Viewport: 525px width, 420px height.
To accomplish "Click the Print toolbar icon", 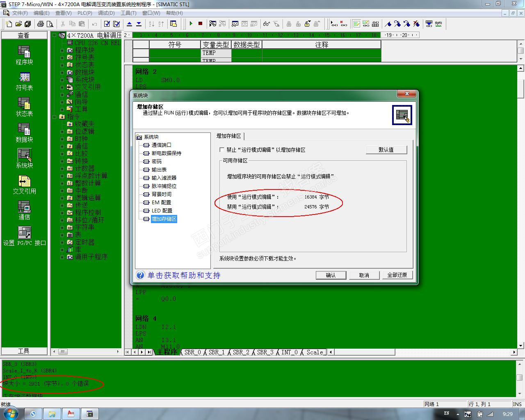I will tap(41, 24).
